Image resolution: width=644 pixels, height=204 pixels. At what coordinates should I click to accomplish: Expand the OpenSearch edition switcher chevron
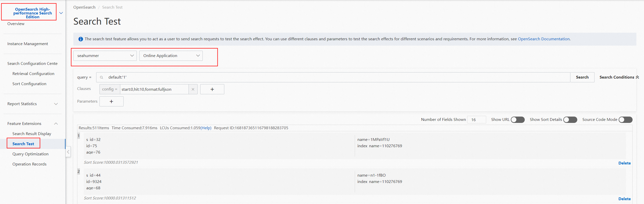tap(61, 13)
